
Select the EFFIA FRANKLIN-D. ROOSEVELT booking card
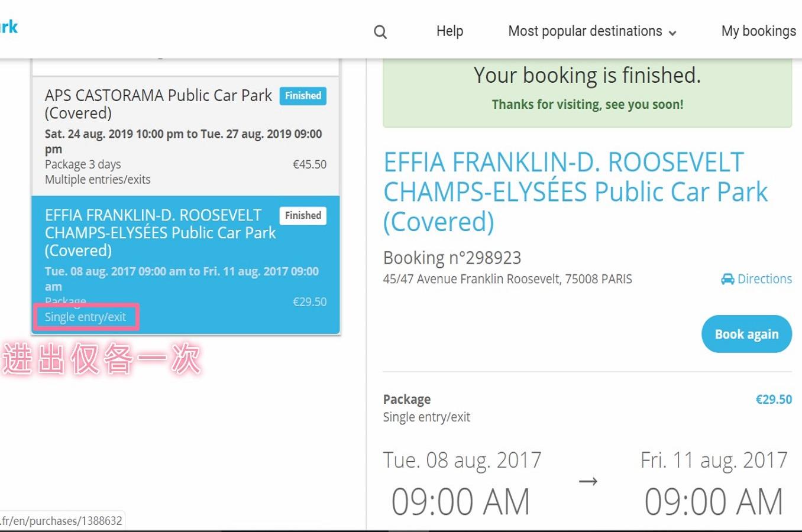(x=186, y=265)
